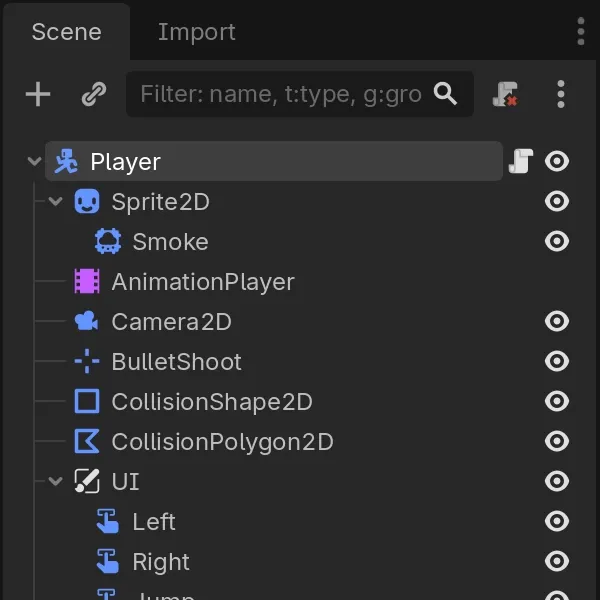
Task: Click the Smoke particles node icon
Action: pos(108,242)
